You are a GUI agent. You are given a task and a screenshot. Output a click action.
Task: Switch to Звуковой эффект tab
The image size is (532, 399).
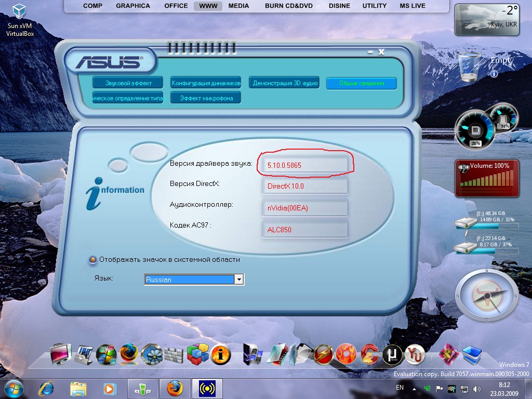coord(128,83)
